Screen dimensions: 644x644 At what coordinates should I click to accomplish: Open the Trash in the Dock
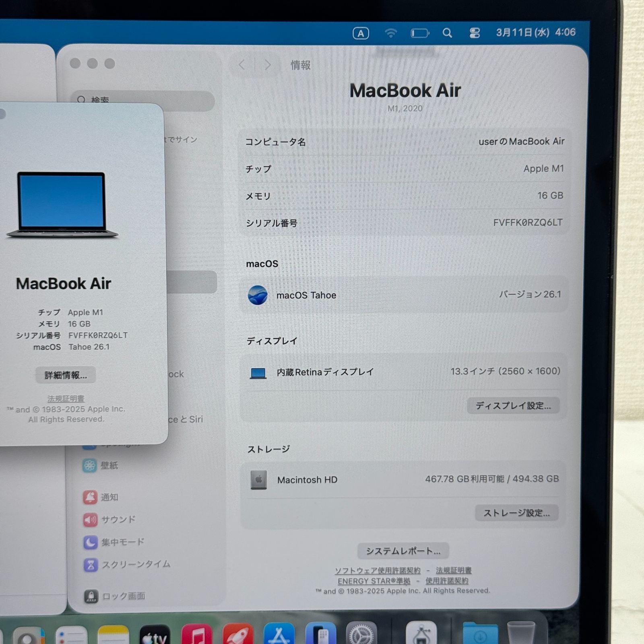click(521, 633)
